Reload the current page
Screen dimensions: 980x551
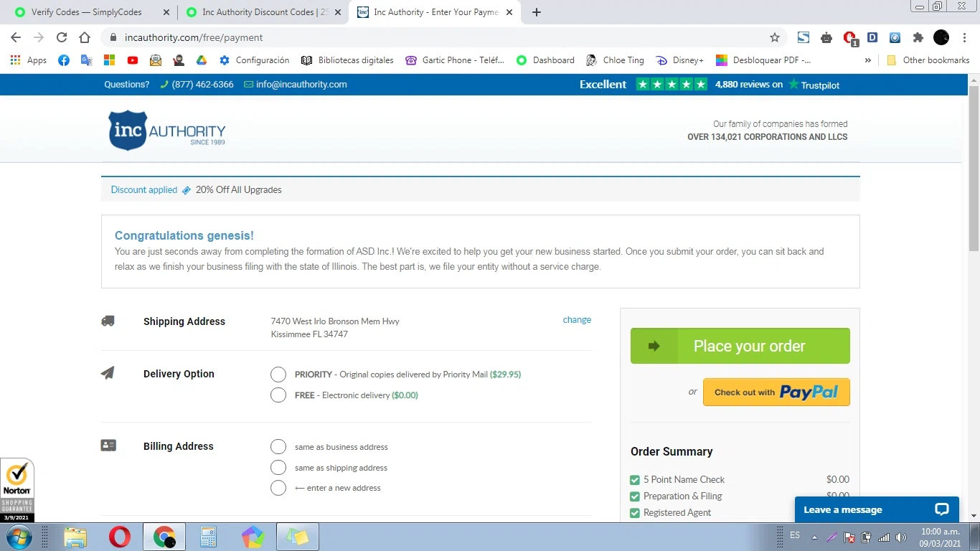click(62, 37)
